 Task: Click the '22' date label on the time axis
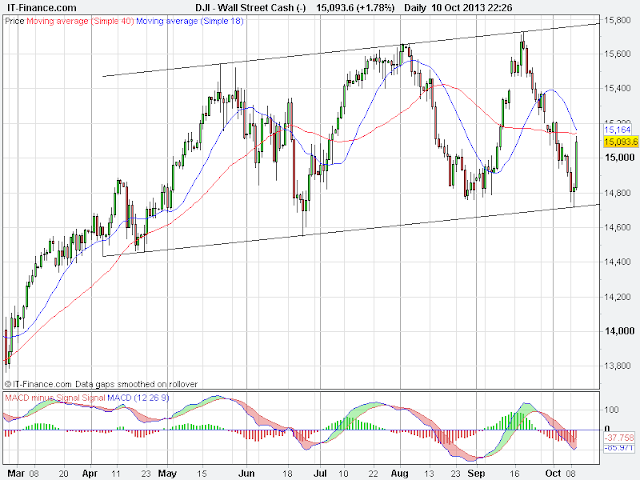[373, 473]
